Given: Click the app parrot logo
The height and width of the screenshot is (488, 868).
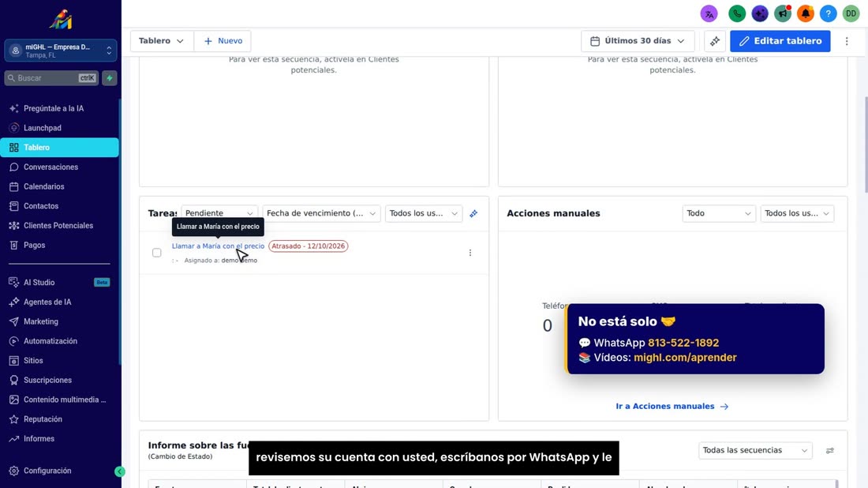Looking at the screenshot, I should point(60,20).
